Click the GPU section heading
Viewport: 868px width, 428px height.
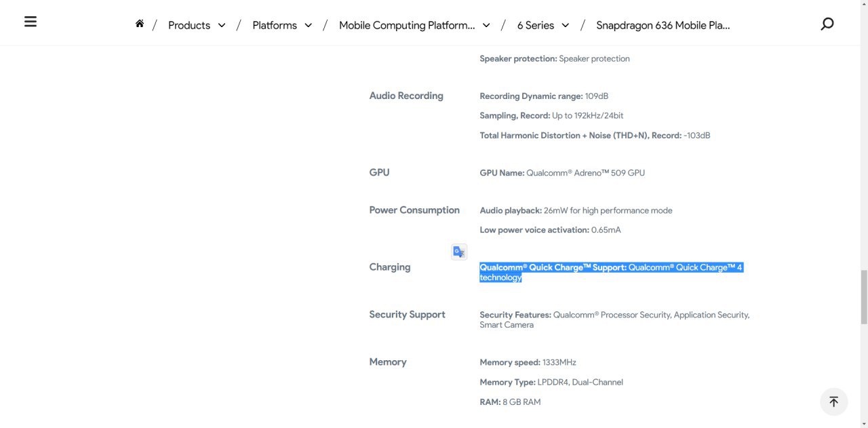[380, 172]
